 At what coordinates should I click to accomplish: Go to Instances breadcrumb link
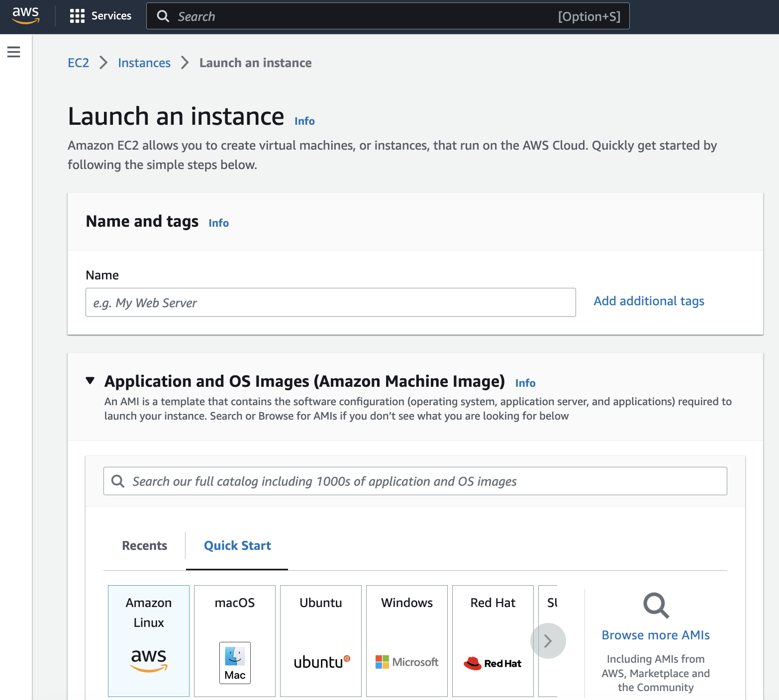point(144,63)
